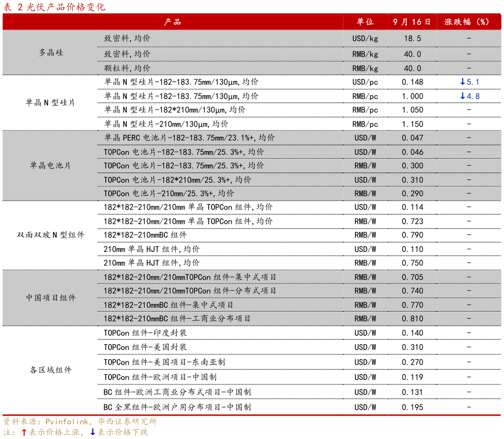Viewport: 504px width, 439px height.
Task: Click the price value '0.723'
Action: pos(413,221)
